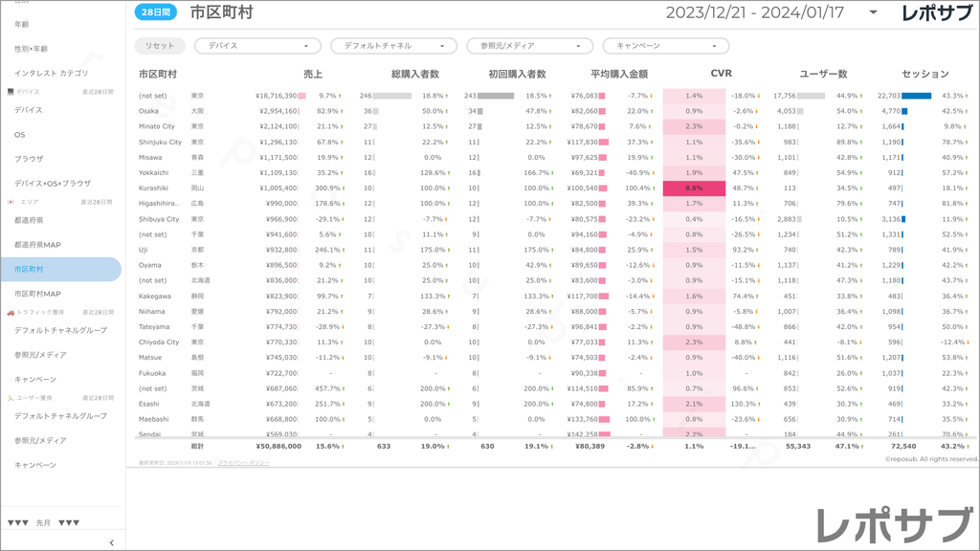Open the キャンペーン filter dropdown
This screenshot has height=551, width=980.
point(665,46)
